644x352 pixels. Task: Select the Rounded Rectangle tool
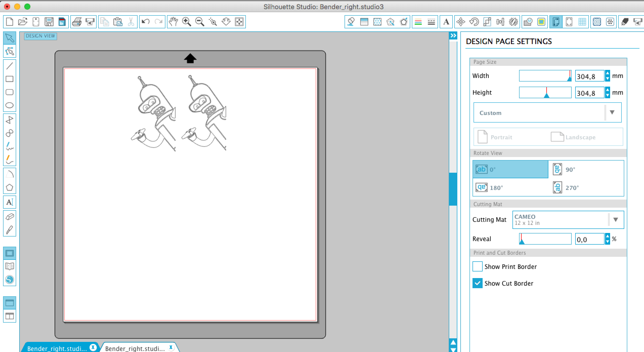(x=10, y=92)
